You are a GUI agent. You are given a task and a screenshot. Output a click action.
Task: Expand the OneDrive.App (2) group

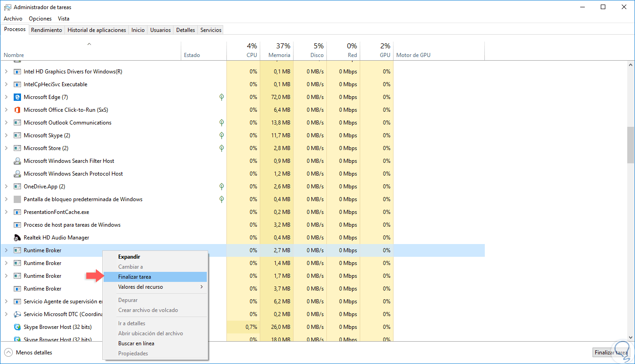tap(6, 187)
